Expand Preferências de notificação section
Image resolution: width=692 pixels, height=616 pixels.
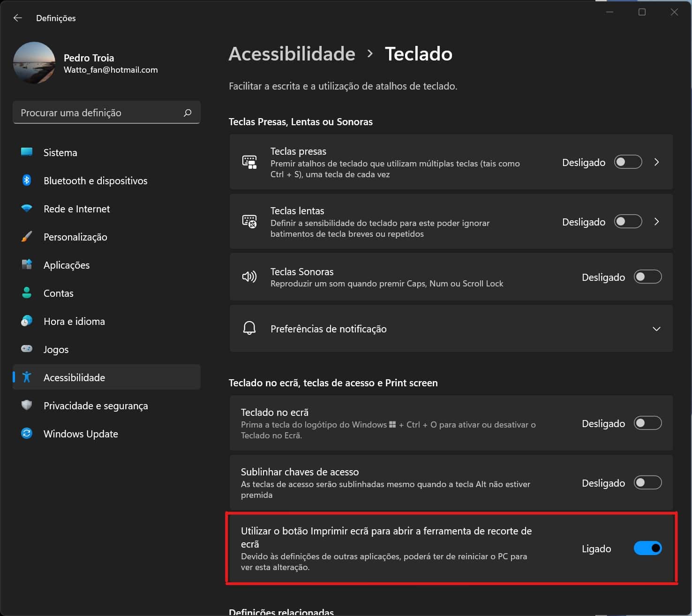[656, 329]
